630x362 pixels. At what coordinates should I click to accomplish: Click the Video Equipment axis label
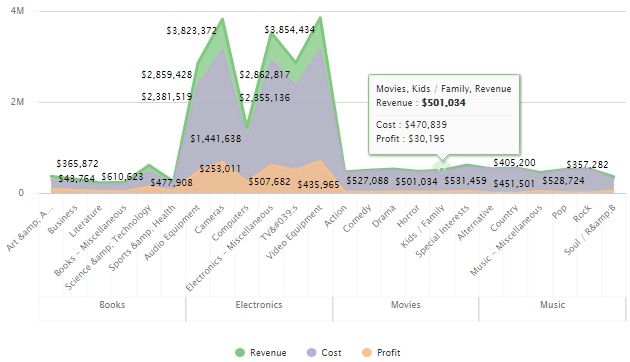pos(294,232)
